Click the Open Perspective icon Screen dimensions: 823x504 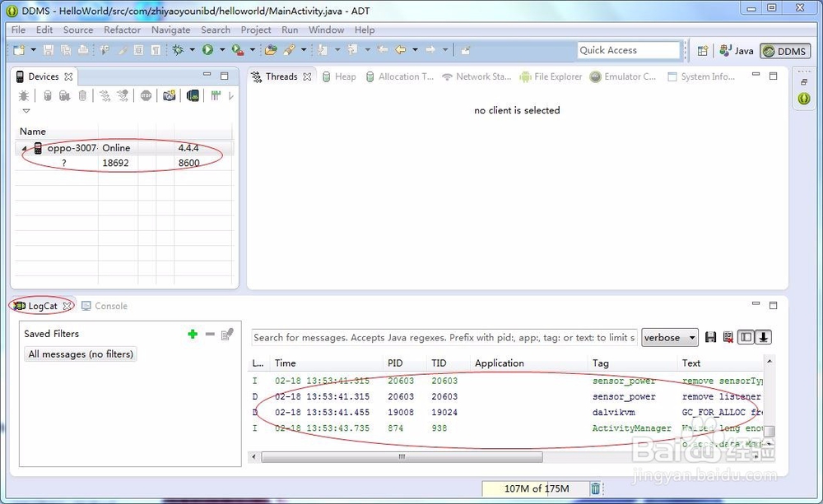pyautogui.click(x=702, y=51)
